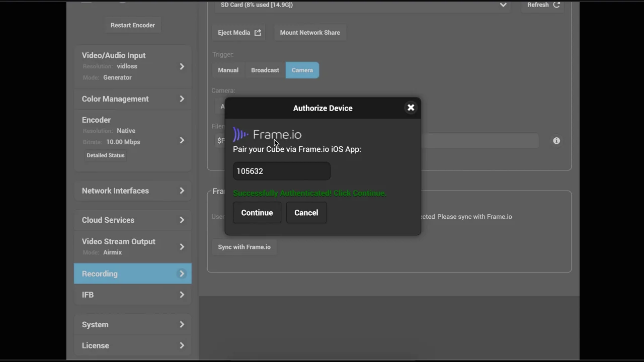Open the IFB section
This screenshot has height=362, width=644.
(133, 295)
